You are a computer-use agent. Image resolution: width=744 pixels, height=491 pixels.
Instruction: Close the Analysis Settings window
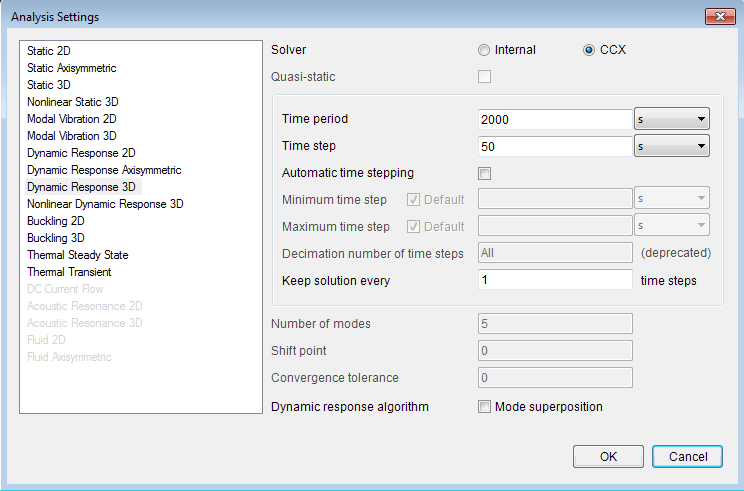point(720,17)
